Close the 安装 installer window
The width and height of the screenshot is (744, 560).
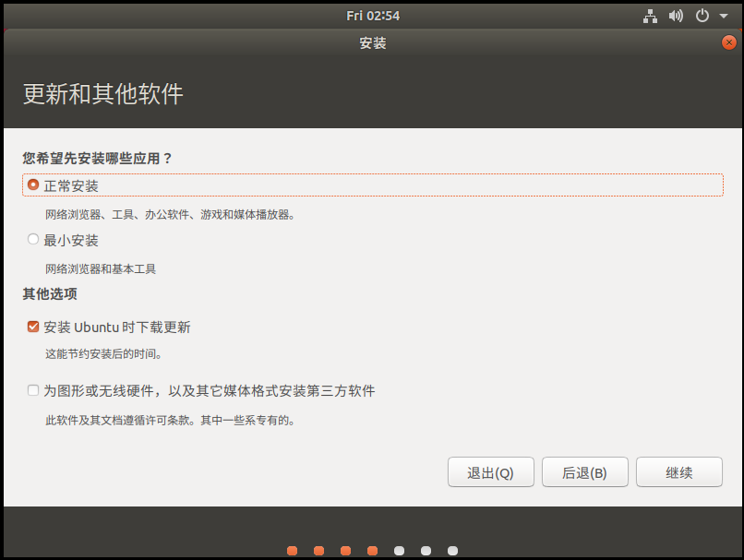[729, 42]
